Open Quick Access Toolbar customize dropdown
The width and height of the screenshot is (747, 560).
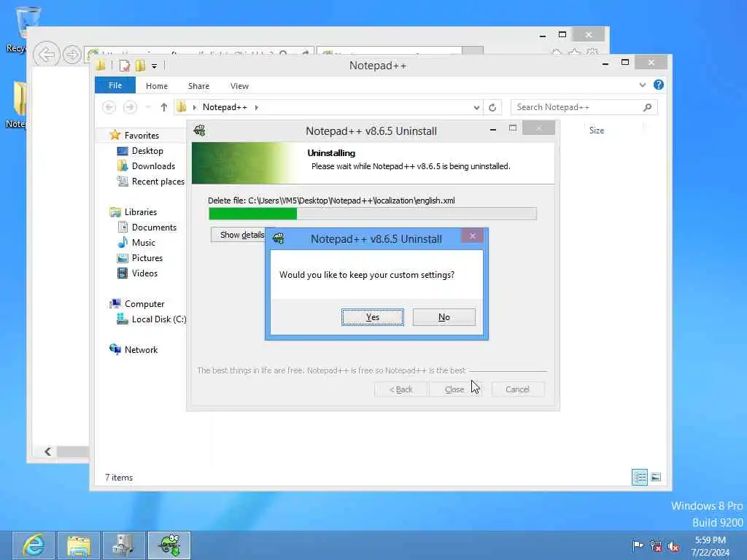click(155, 66)
